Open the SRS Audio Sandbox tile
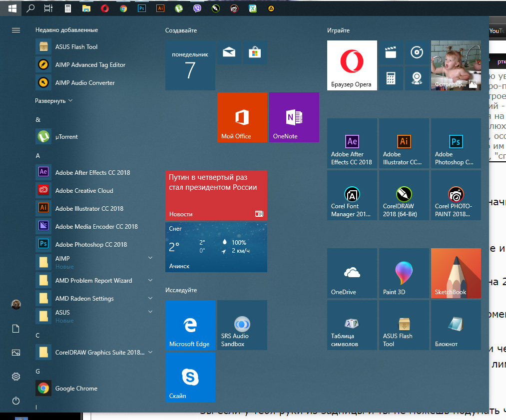The width and height of the screenshot is (506, 420). [242, 325]
